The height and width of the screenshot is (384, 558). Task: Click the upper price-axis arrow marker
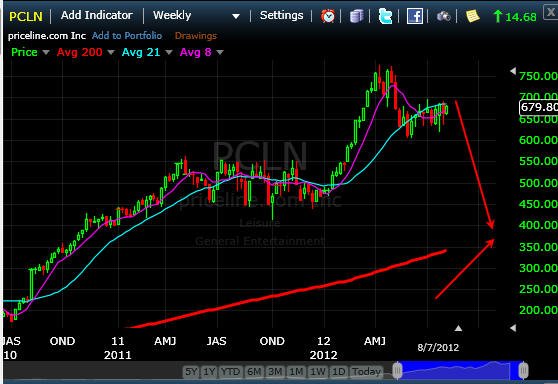513,71
